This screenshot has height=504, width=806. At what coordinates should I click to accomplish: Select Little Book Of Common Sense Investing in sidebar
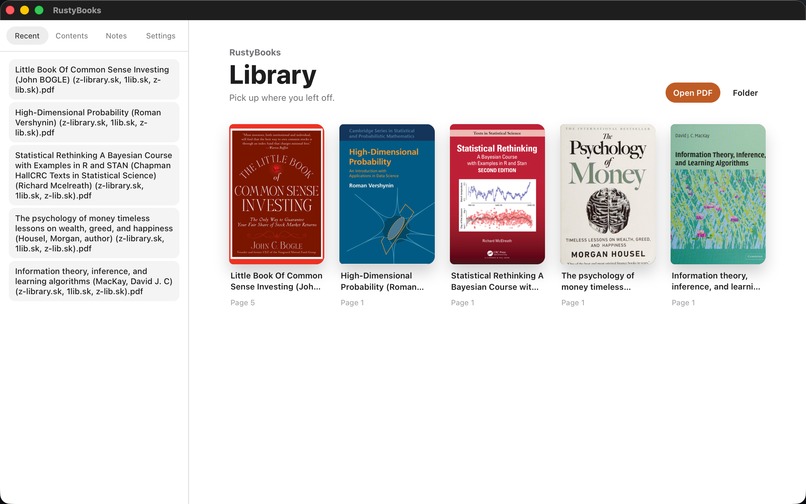pos(94,80)
